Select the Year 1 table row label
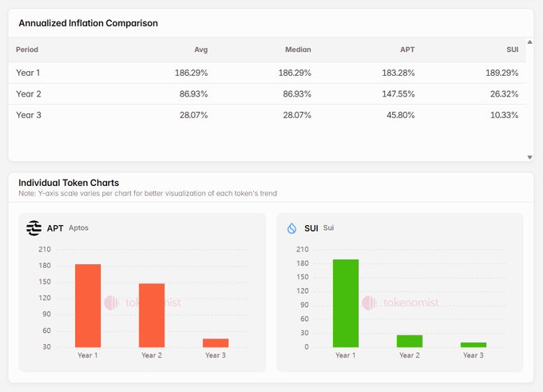The width and height of the screenshot is (543, 392). (28, 73)
